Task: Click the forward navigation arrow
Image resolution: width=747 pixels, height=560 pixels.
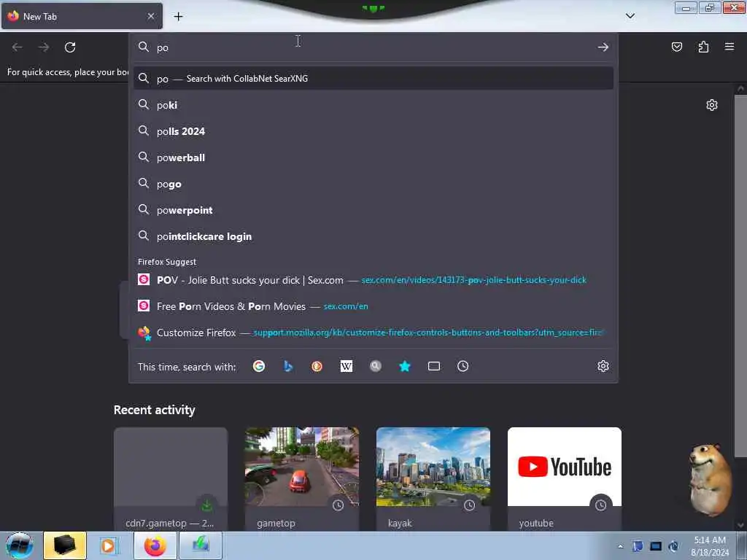Action: click(44, 47)
